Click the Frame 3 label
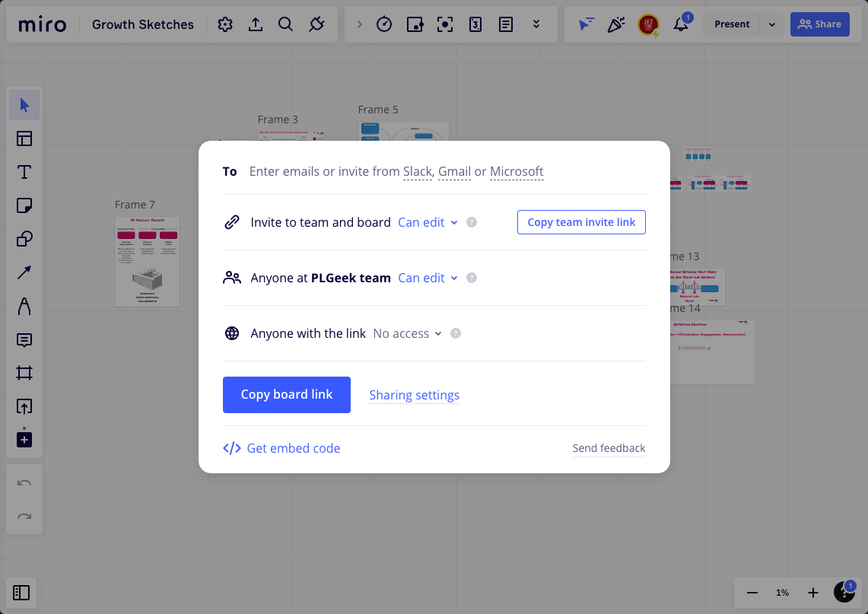Image resolution: width=868 pixels, height=614 pixels. [278, 119]
